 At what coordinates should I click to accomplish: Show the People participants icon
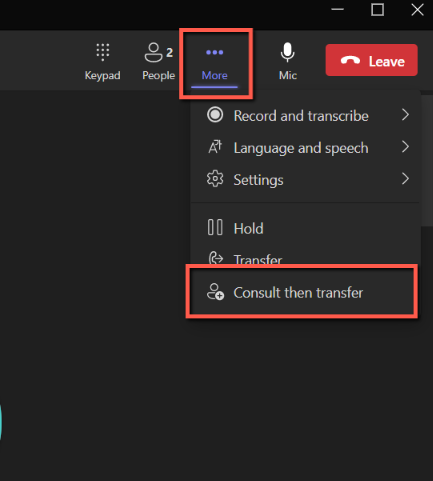tap(153, 52)
